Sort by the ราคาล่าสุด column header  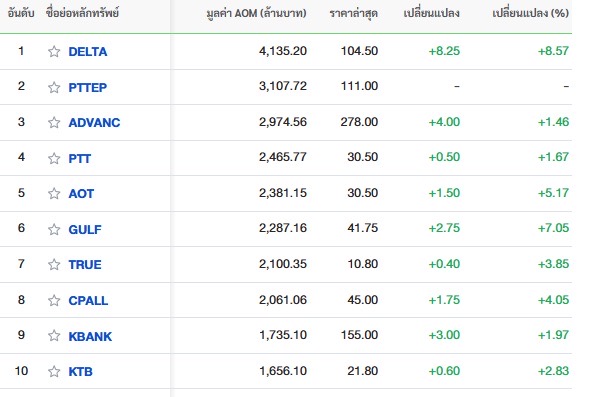[354, 14]
